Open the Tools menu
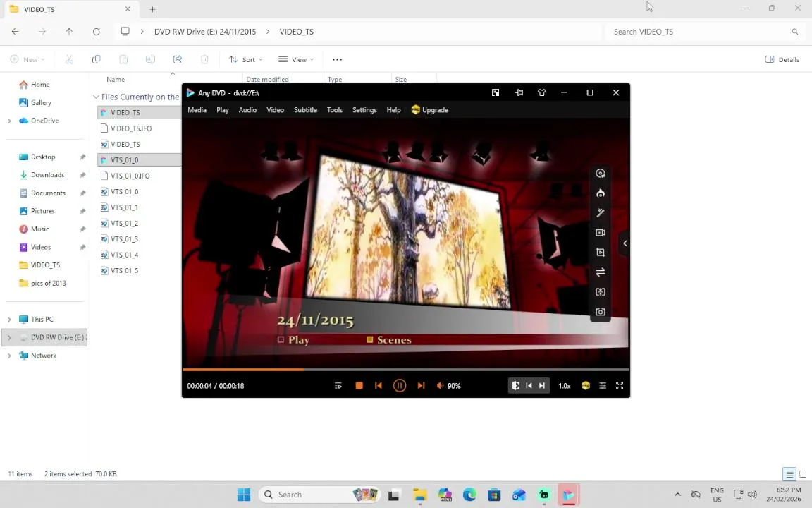Image resolution: width=812 pixels, height=508 pixels. (335, 110)
